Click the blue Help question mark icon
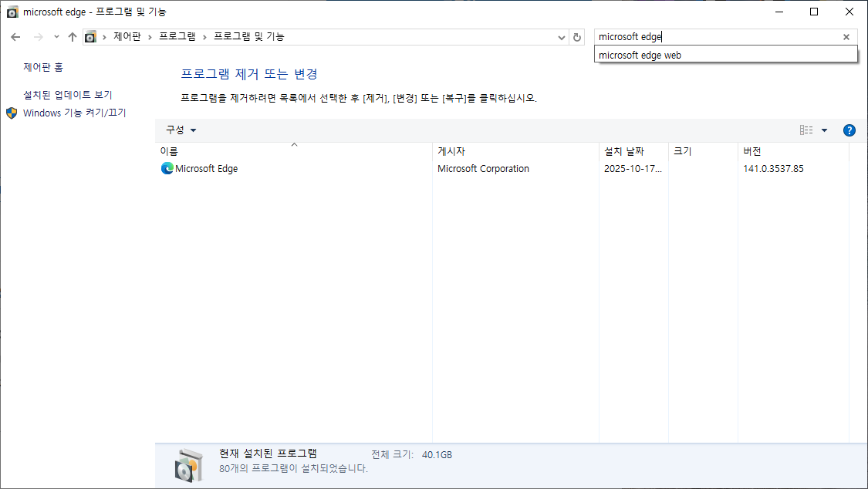The height and width of the screenshot is (489, 868). [x=849, y=130]
